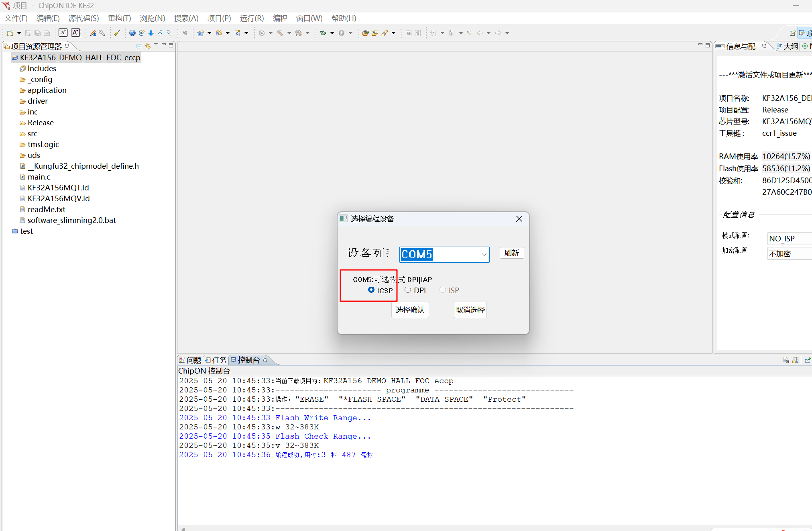Image resolution: width=812 pixels, height=531 pixels.
Task: Click the decrease font size icon
Action: tap(63, 33)
